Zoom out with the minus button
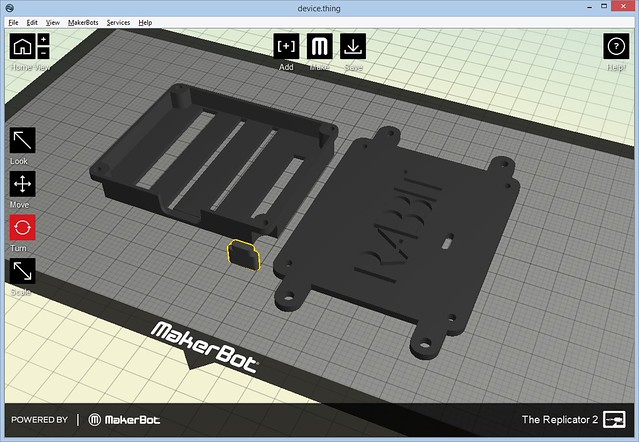The image size is (639, 442). coord(43,53)
